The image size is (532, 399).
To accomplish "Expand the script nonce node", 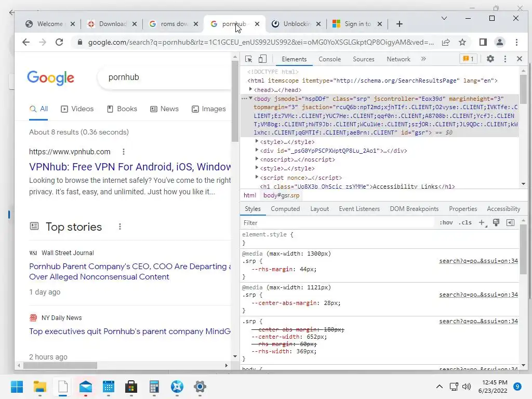I will pos(257,177).
